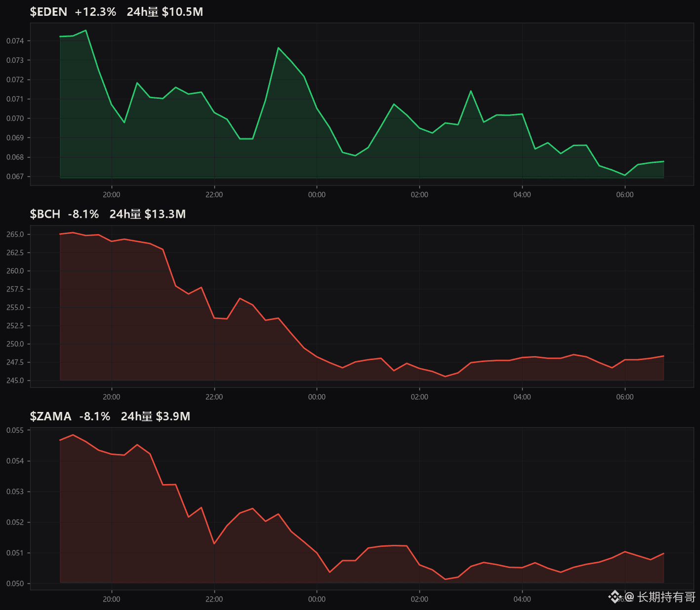Select the 247.5 y-axis value

15,363
